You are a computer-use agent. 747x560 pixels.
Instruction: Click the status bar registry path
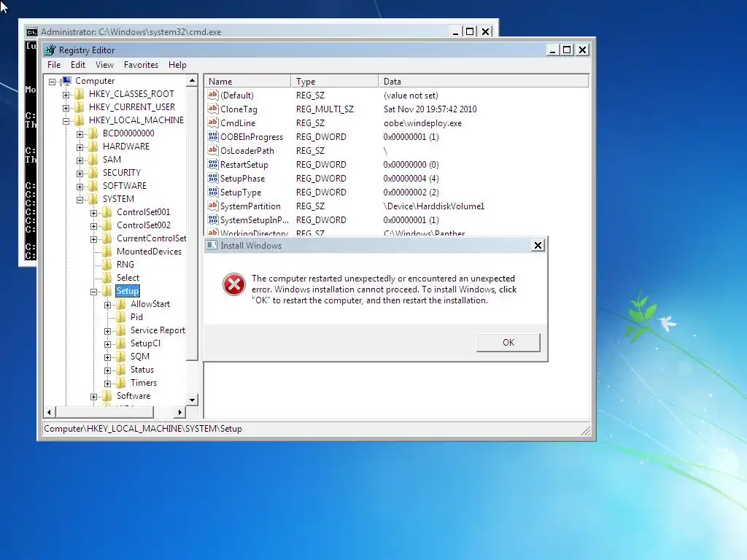pyautogui.click(x=143, y=429)
